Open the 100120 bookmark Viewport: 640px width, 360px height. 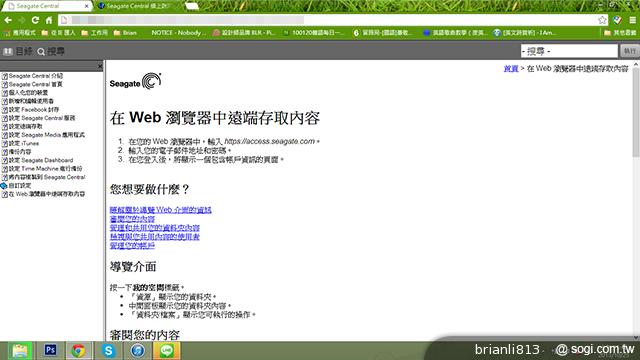313,33
